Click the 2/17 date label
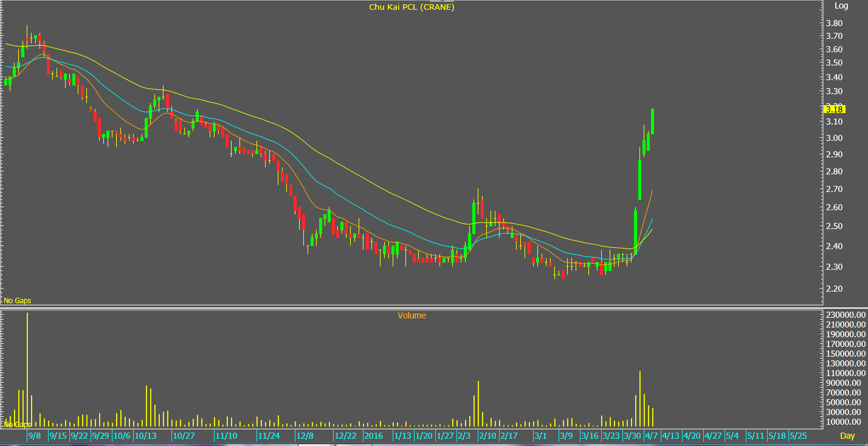The image size is (868, 446). pyautogui.click(x=509, y=436)
